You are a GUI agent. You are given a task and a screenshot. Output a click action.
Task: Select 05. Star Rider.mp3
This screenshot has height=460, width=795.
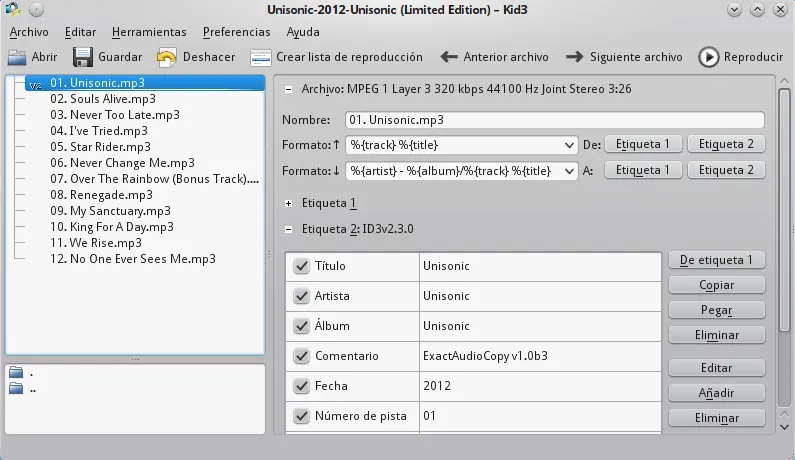click(x=100, y=147)
